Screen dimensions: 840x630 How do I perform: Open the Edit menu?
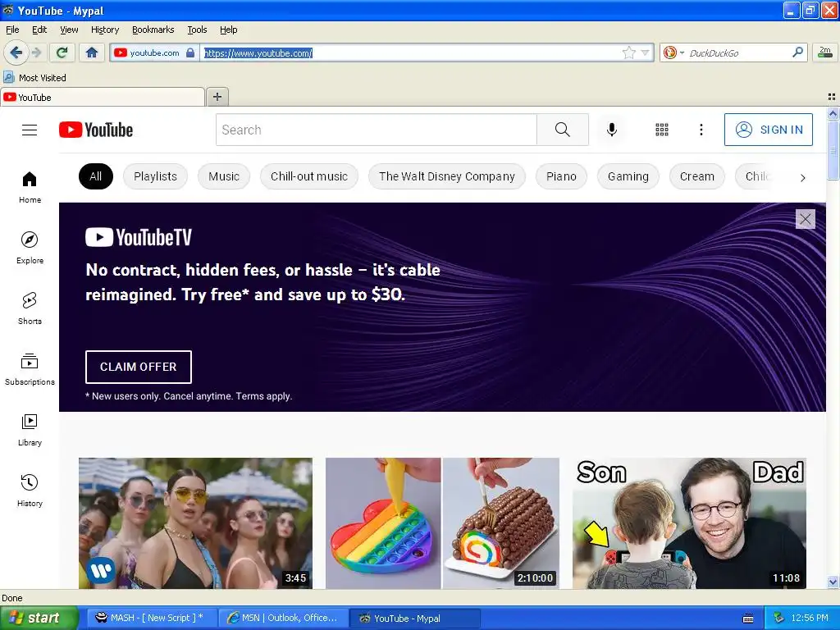(39, 30)
